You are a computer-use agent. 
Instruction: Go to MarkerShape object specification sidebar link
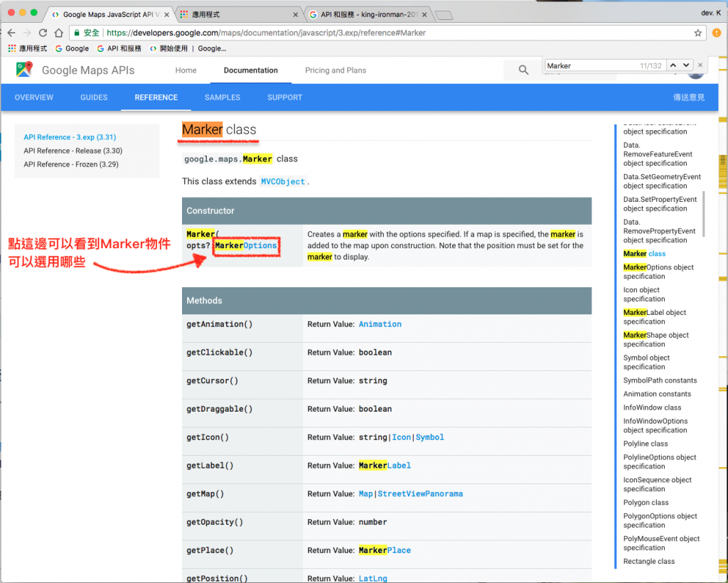656,340
